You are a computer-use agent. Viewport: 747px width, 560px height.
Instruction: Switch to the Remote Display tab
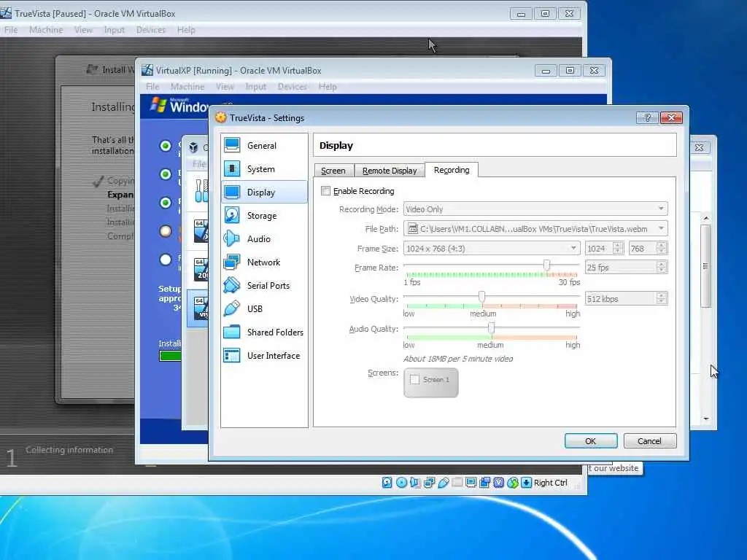coord(390,171)
